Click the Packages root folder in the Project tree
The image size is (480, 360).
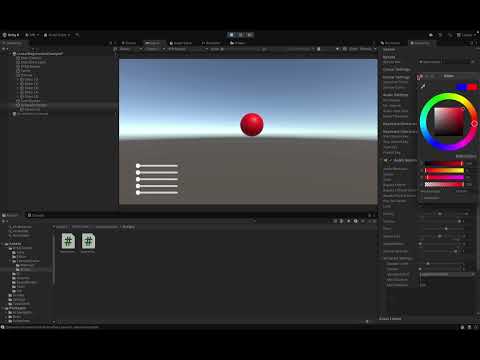click(15, 308)
